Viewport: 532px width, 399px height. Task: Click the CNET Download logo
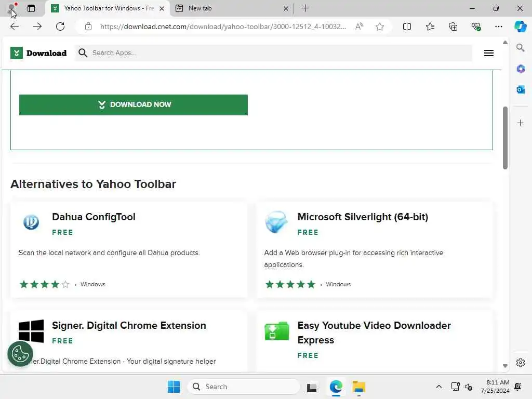pyautogui.click(x=38, y=53)
